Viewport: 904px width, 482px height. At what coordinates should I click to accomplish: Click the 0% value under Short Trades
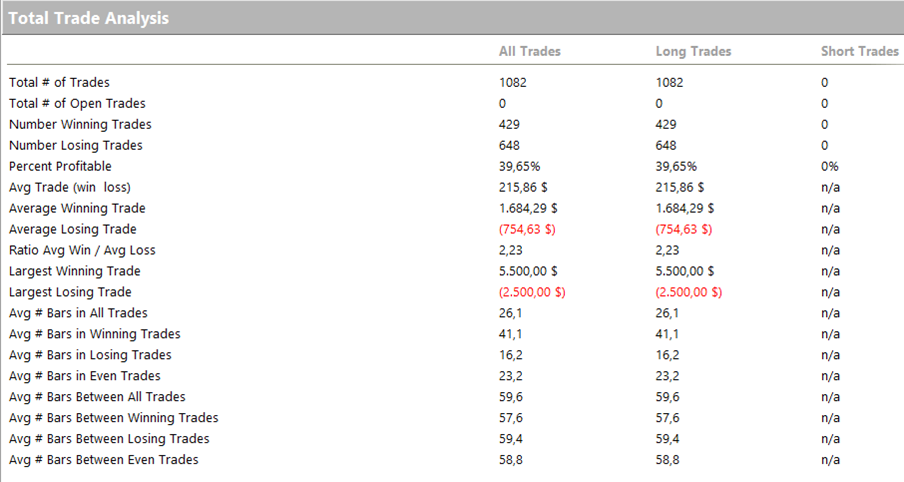point(829,167)
